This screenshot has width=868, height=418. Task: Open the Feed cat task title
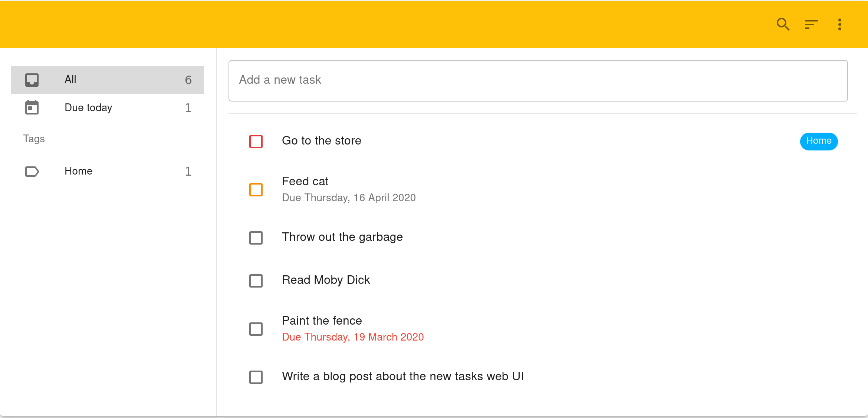[x=305, y=181]
